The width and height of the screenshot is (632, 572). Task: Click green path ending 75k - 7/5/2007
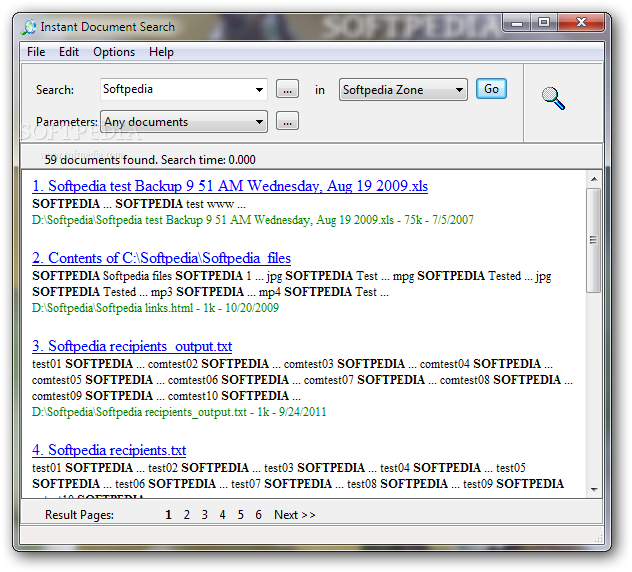pyautogui.click(x=253, y=220)
